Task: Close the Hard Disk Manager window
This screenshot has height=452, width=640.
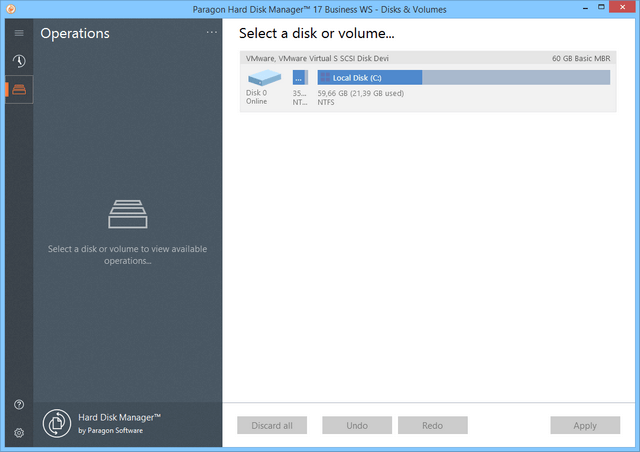Action: pyautogui.click(x=620, y=9)
